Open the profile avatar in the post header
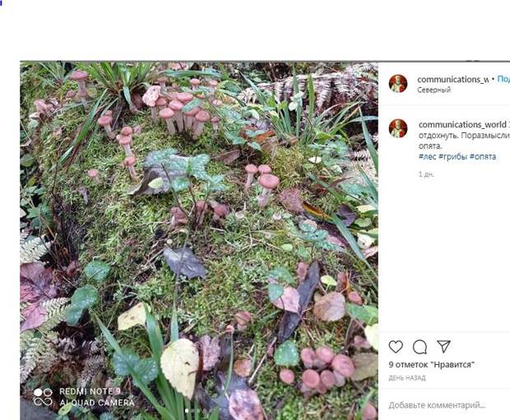The image size is (510, 420). pyautogui.click(x=398, y=84)
